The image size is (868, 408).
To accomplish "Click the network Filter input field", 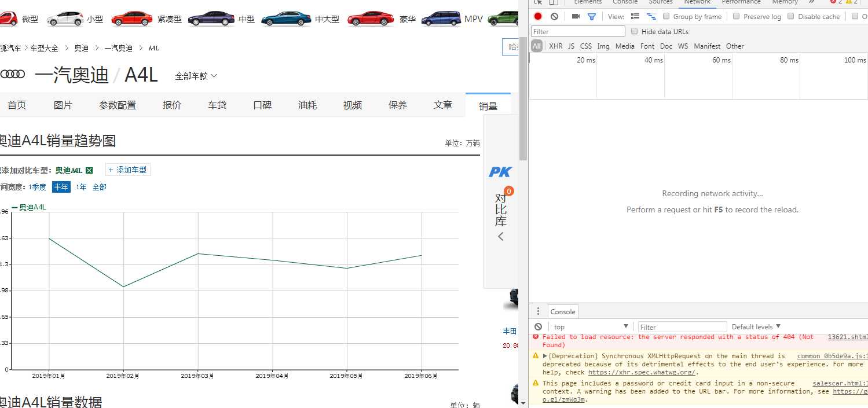I will click(x=578, y=31).
